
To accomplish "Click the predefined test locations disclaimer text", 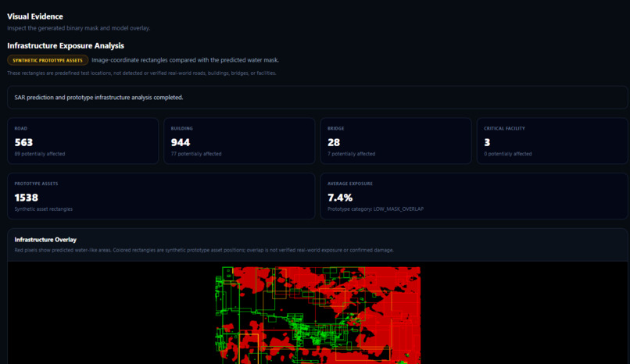I will 141,73.
